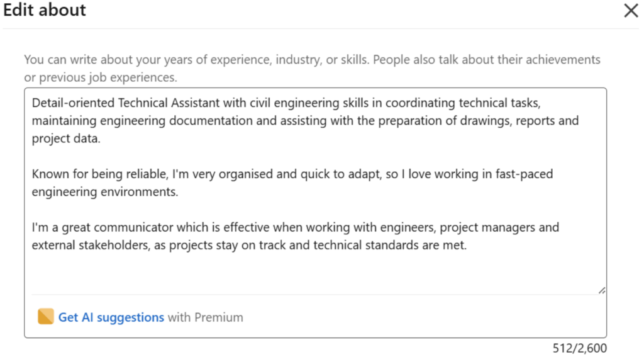644x364 pixels.
Task: Close the Edit about dialog
Action: tap(630, 11)
